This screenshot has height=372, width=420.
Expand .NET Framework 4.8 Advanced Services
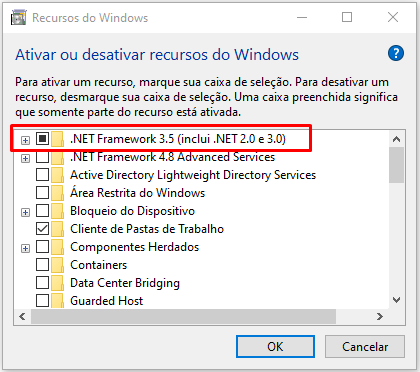point(25,158)
